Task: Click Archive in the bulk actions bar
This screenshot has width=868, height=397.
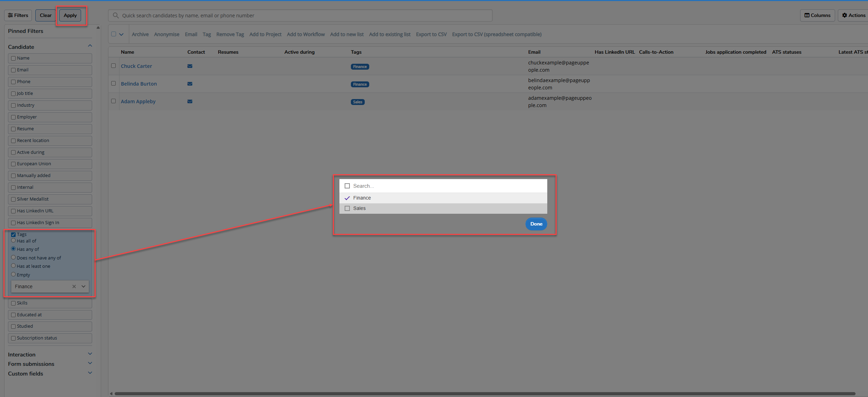Action: point(140,34)
